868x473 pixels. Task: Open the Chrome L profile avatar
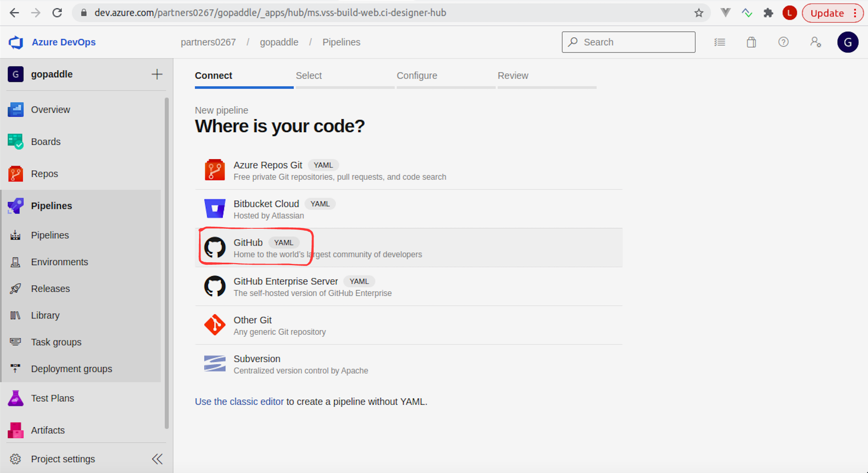point(789,13)
